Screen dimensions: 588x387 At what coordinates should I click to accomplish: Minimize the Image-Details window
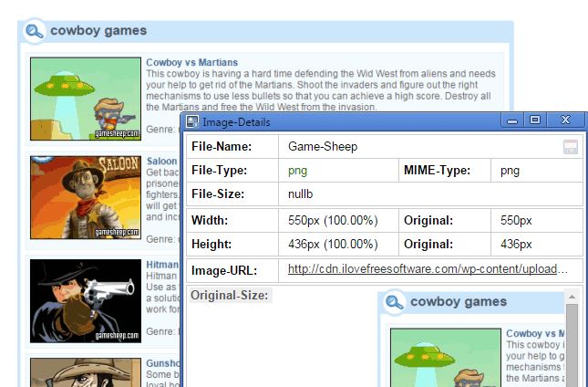coord(511,120)
